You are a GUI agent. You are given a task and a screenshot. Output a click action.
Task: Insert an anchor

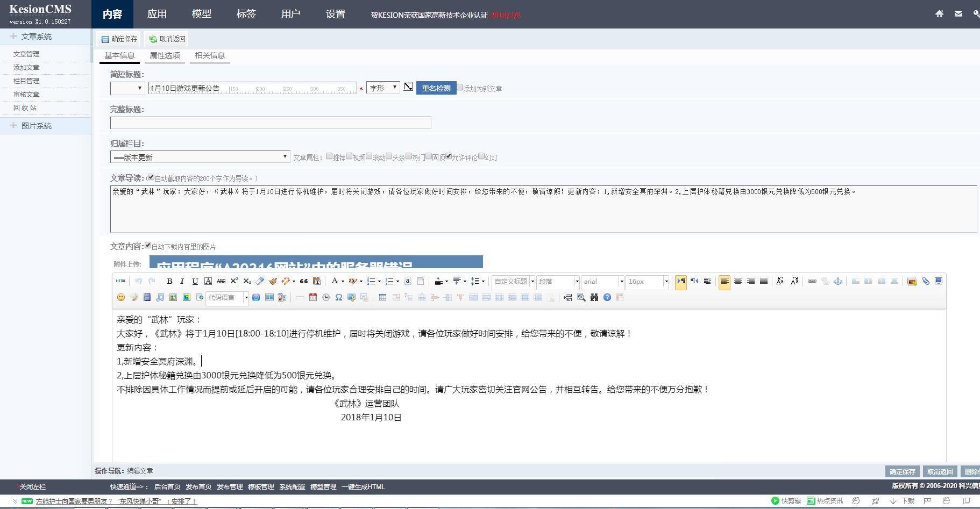838,281
